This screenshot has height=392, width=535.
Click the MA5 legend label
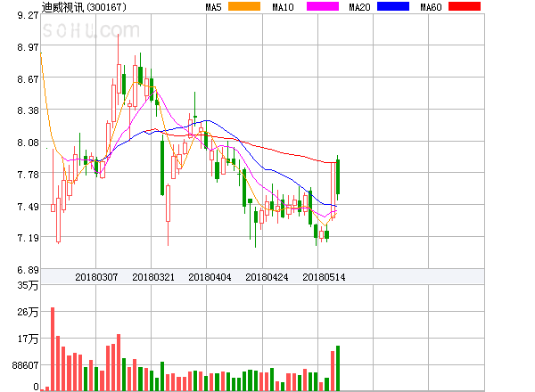(x=213, y=7)
